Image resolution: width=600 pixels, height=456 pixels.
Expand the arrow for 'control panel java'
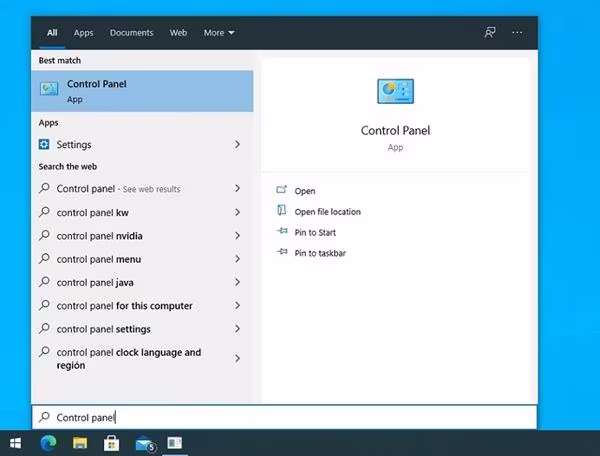tap(237, 282)
